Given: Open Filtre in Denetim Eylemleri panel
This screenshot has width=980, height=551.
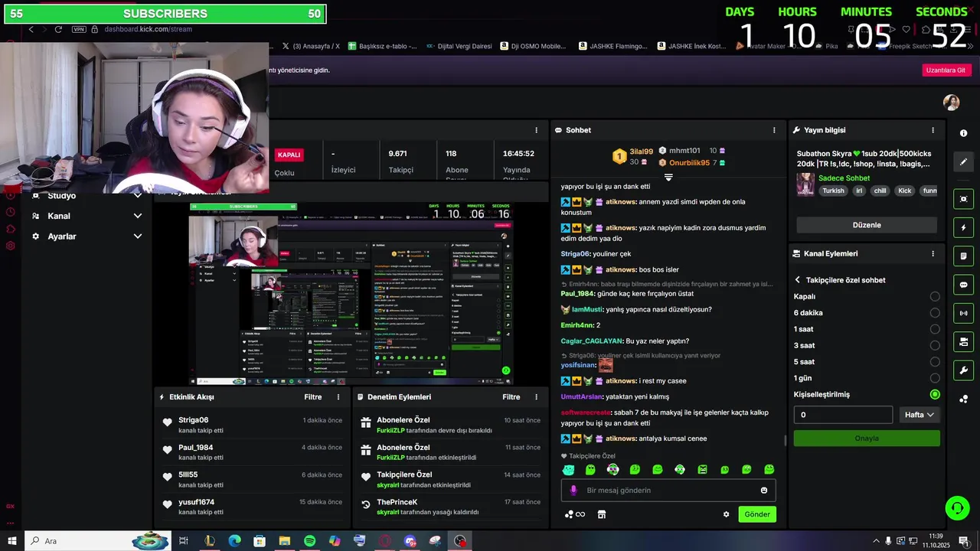Looking at the screenshot, I should coord(511,397).
